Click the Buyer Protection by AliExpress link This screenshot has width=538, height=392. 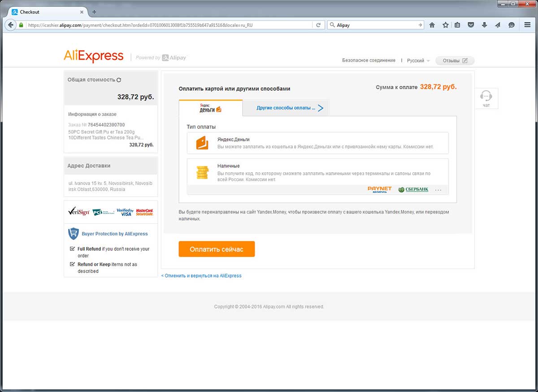pos(115,234)
